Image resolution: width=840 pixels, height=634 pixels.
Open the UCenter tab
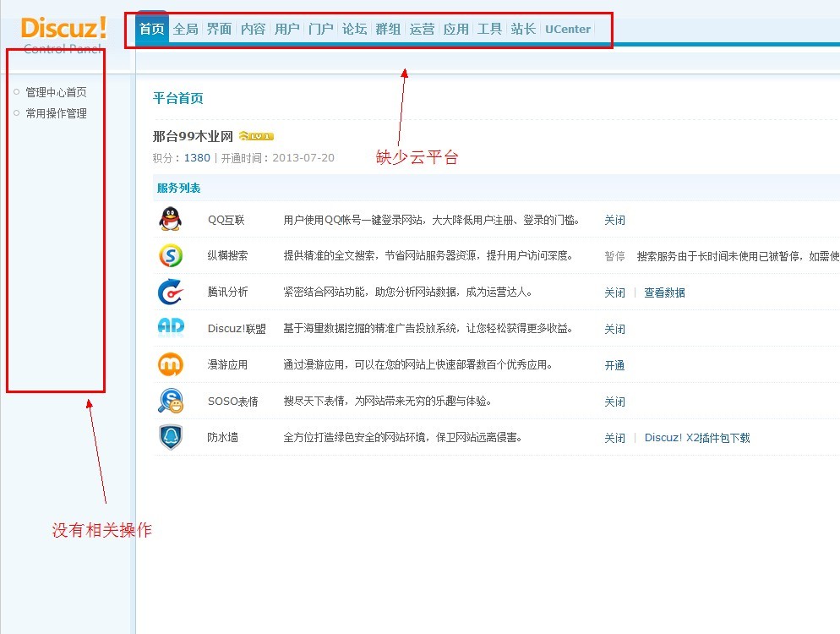568,29
